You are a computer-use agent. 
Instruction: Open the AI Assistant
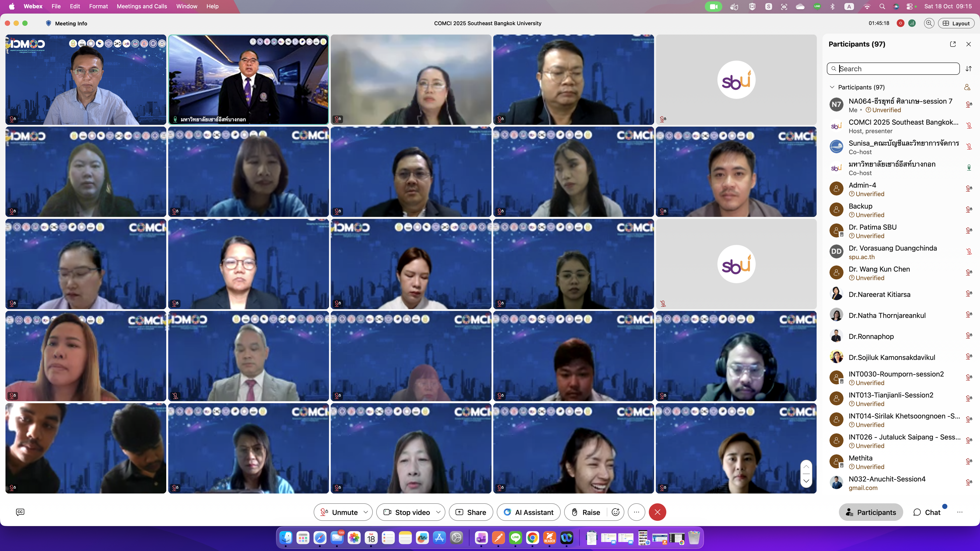pyautogui.click(x=528, y=512)
